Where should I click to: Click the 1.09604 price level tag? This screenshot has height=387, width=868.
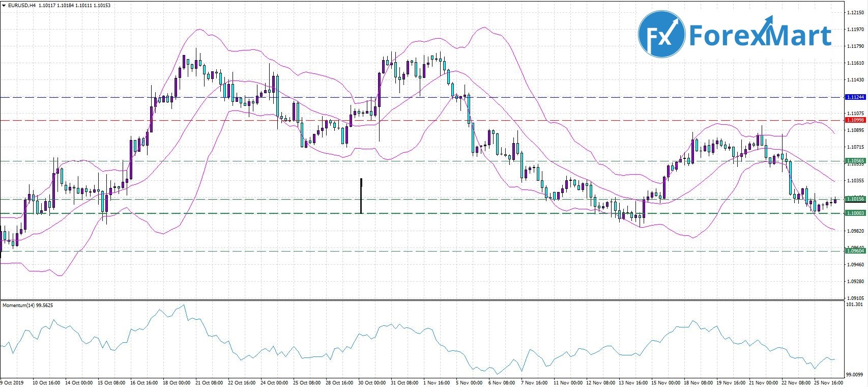pyautogui.click(x=855, y=251)
